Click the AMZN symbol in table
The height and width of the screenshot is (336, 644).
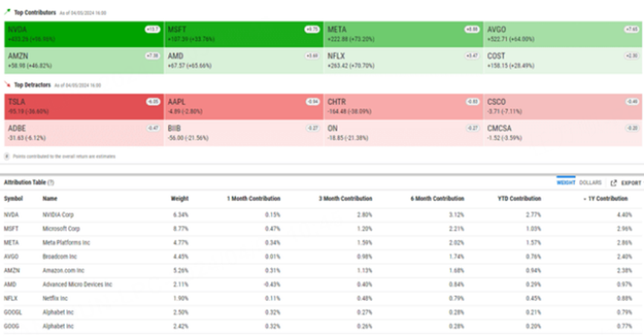click(12, 270)
